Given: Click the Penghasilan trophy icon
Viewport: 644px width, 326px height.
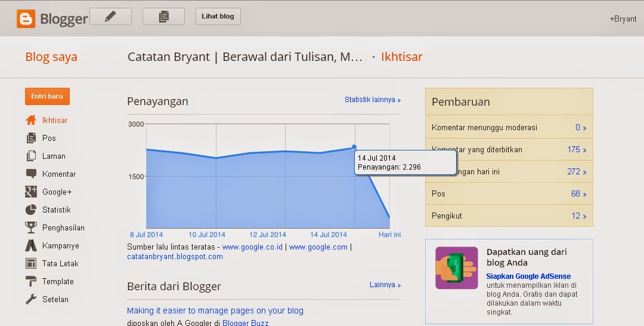Looking at the screenshot, I should 31,227.
